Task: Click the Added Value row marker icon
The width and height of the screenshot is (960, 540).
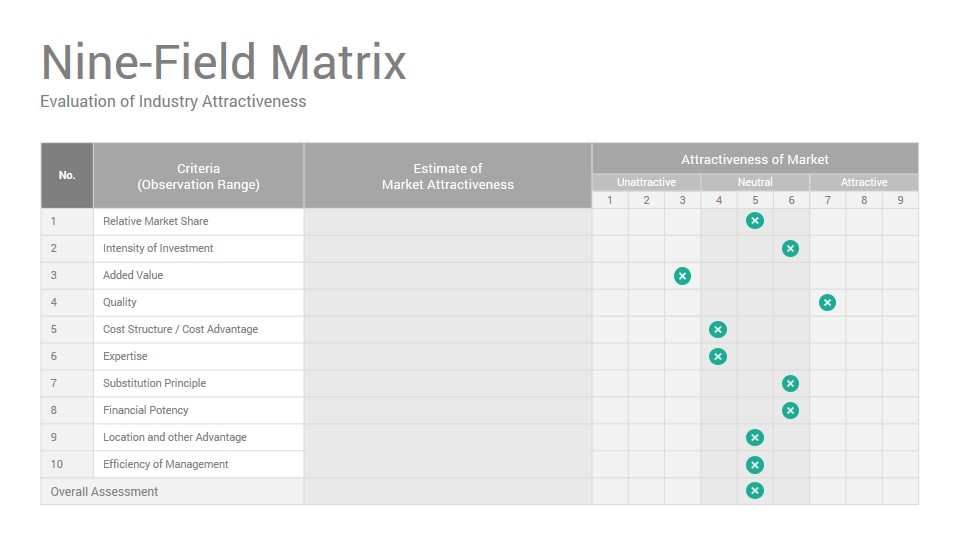Action: coord(682,276)
